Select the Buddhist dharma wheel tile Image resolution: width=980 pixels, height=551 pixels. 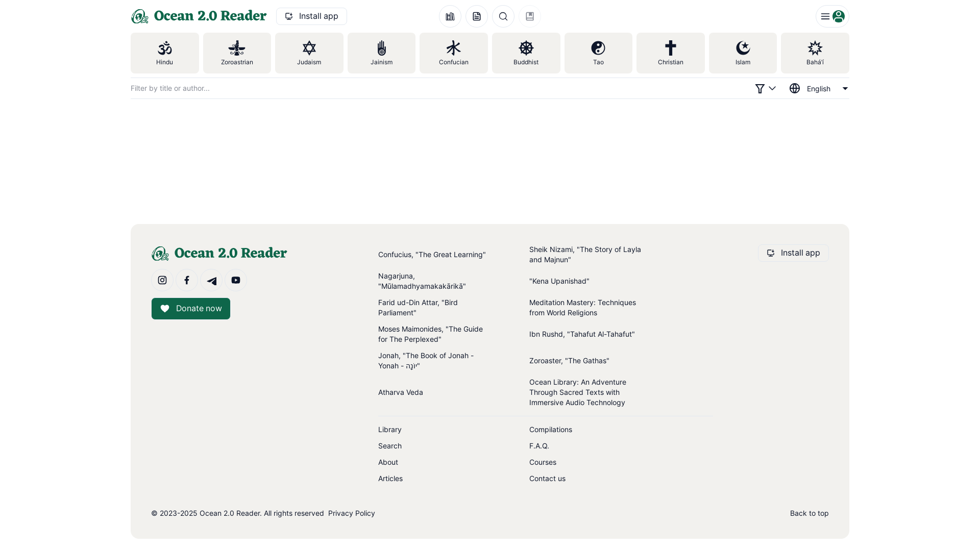point(526,53)
